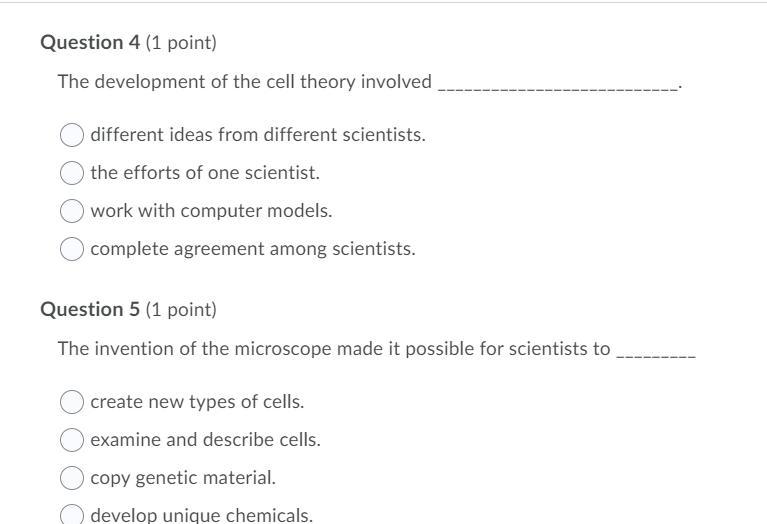The height and width of the screenshot is (524, 767).
Task: Click the 'the efforts of one scientist.' answer text
Action: (205, 173)
